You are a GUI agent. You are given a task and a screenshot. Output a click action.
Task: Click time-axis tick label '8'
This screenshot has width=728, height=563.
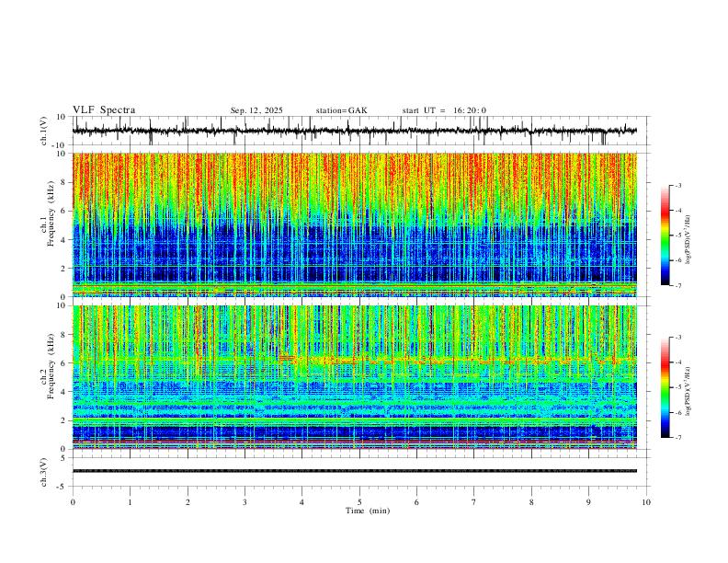tap(531, 502)
